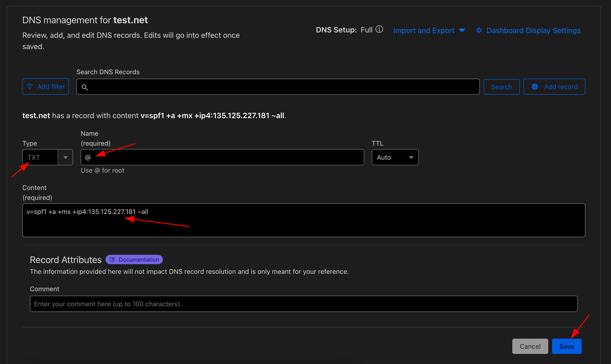The height and width of the screenshot is (364, 611).
Task: Click the Name field containing @
Action: pyautogui.click(x=222, y=157)
